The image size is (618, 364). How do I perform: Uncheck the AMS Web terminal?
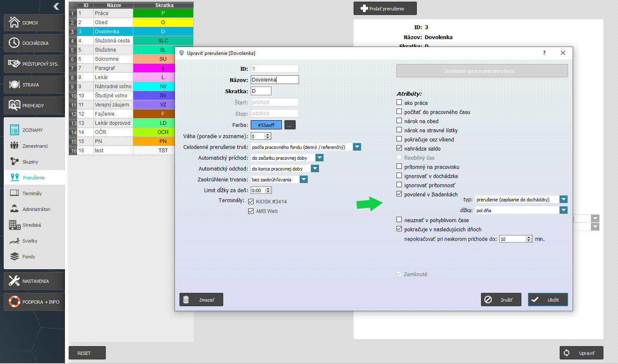click(251, 211)
